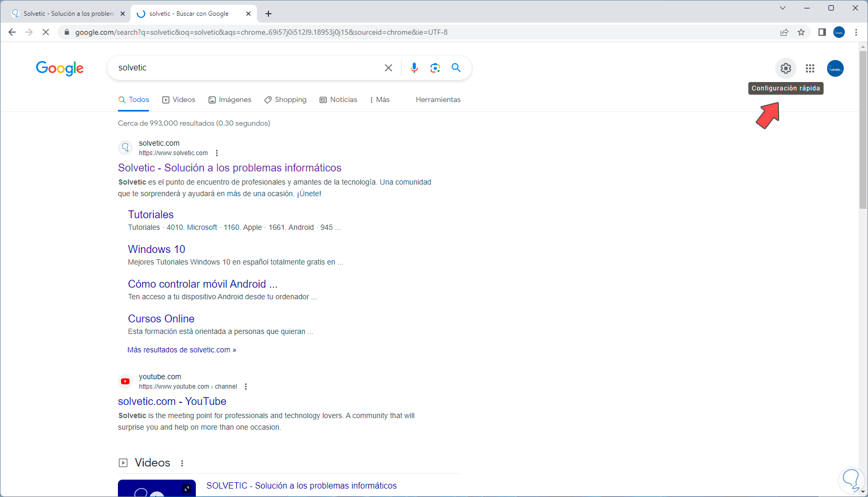Click 'Más resultados de solvetic.com'
The height and width of the screenshot is (497, 868).
click(x=182, y=350)
